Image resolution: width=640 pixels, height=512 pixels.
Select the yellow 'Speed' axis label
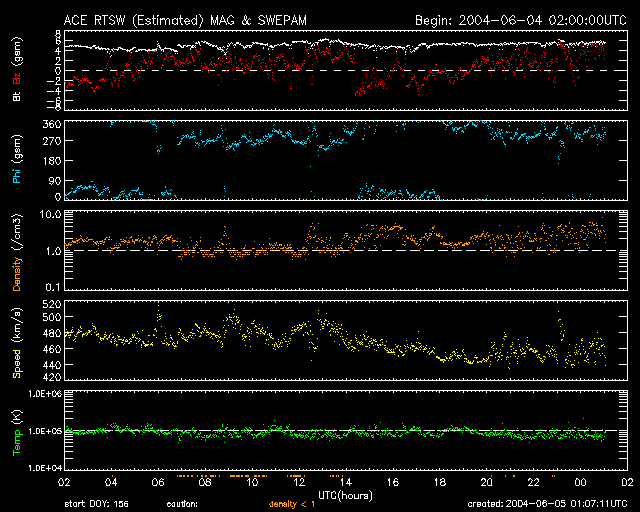coord(16,364)
